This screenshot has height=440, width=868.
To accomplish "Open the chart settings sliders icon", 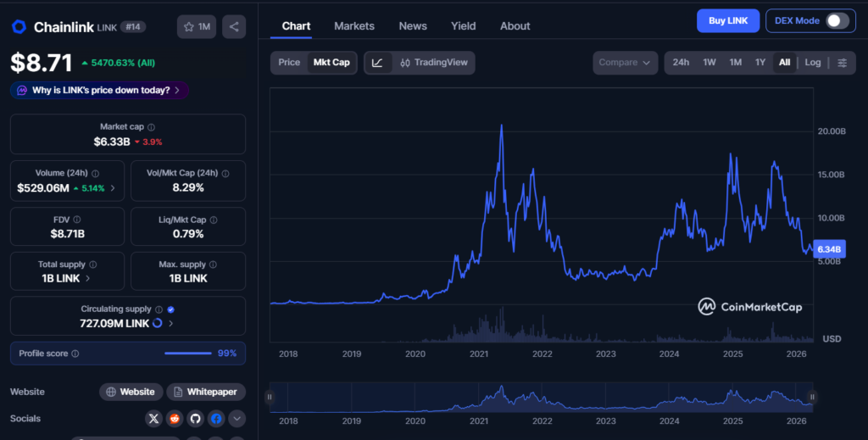I will (842, 63).
